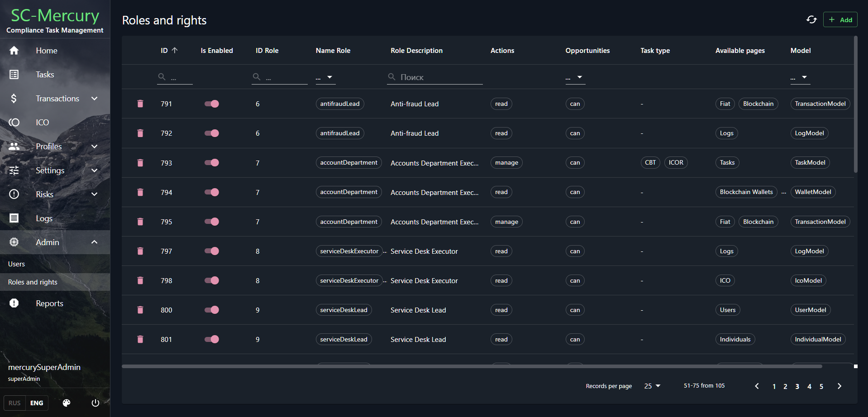
Task: Click the Add button
Action: click(x=840, y=19)
